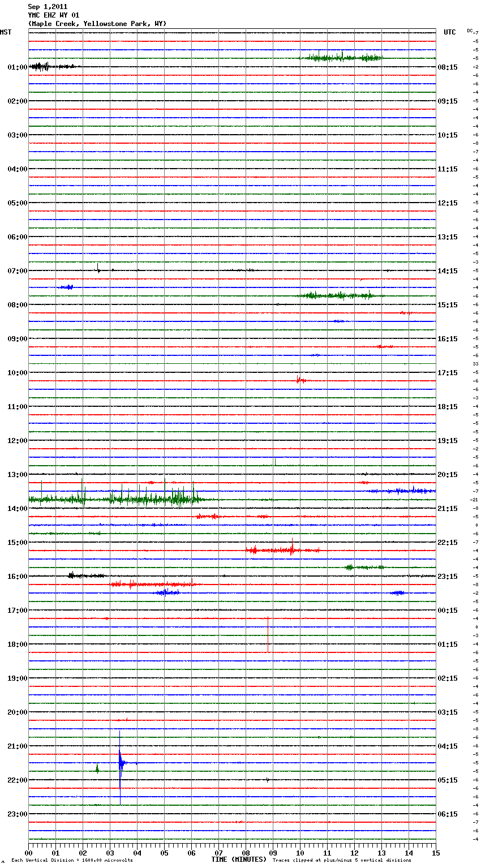Viewport: 481px width, 868px height.
Task: Click the 11:15 UTC time label
Action: tap(448, 169)
